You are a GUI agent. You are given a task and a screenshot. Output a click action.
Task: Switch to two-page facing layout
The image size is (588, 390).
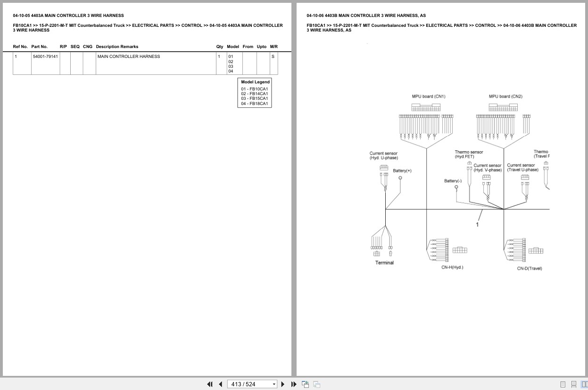(x=584, y=384)
